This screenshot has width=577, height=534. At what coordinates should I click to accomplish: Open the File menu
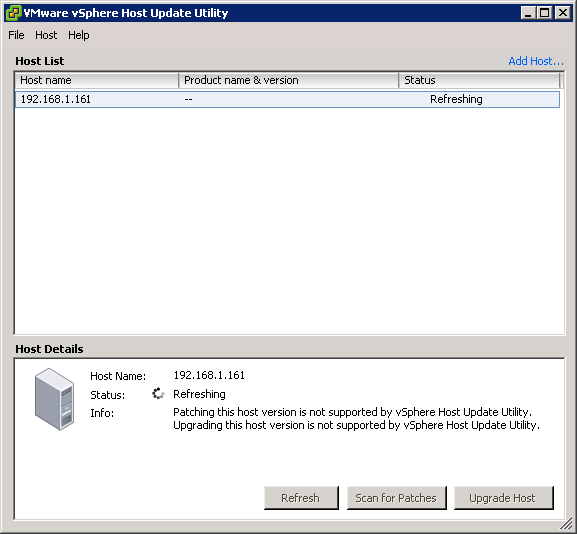(x=16, y=35)
